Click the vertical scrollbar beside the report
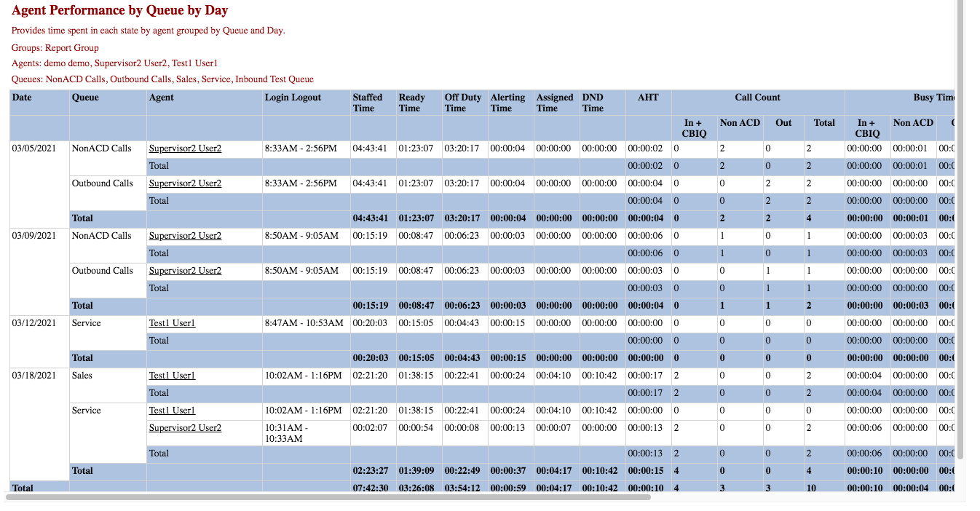Screen dimensions: 980x511 [960, 229]
